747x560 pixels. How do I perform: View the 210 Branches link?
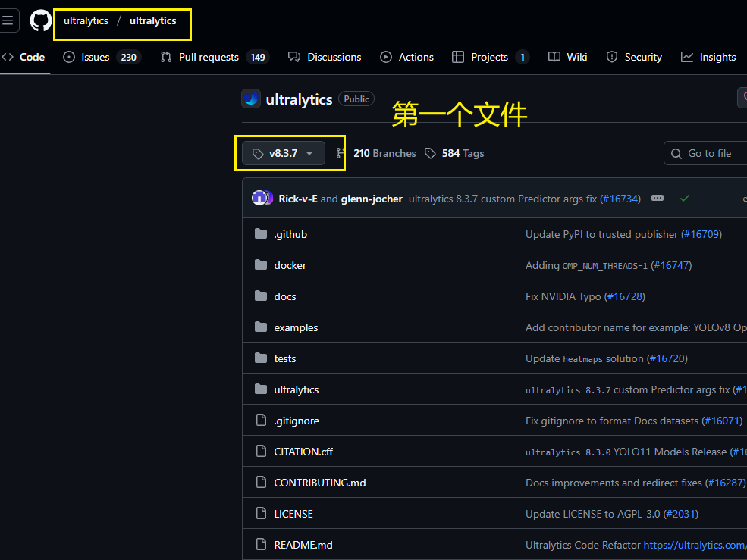point(384,153)
